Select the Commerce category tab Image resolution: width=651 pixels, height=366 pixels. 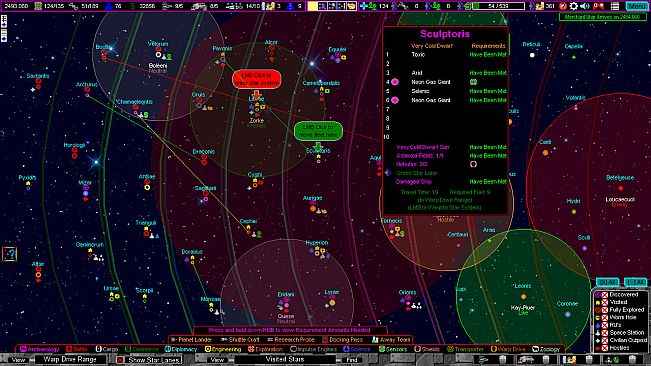pos(142,349)
